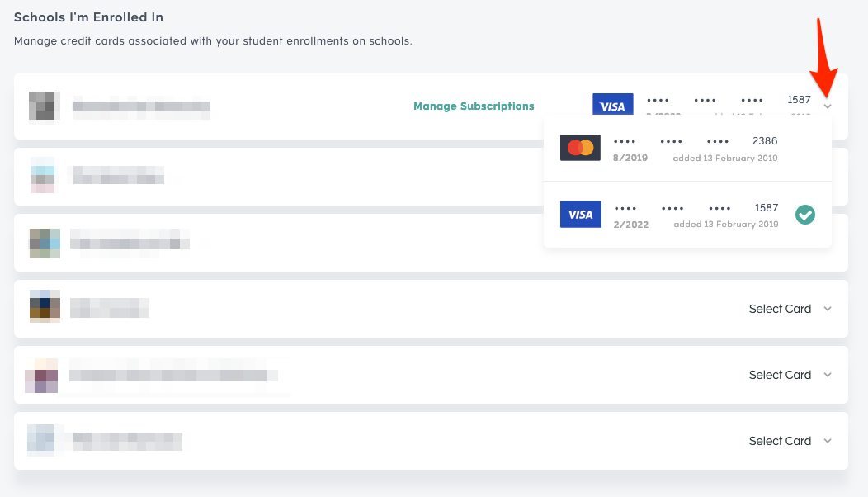Open Select Card dropdown for fifth school
The width and height of the screenshot is (868, 497).
coord(790,375)
